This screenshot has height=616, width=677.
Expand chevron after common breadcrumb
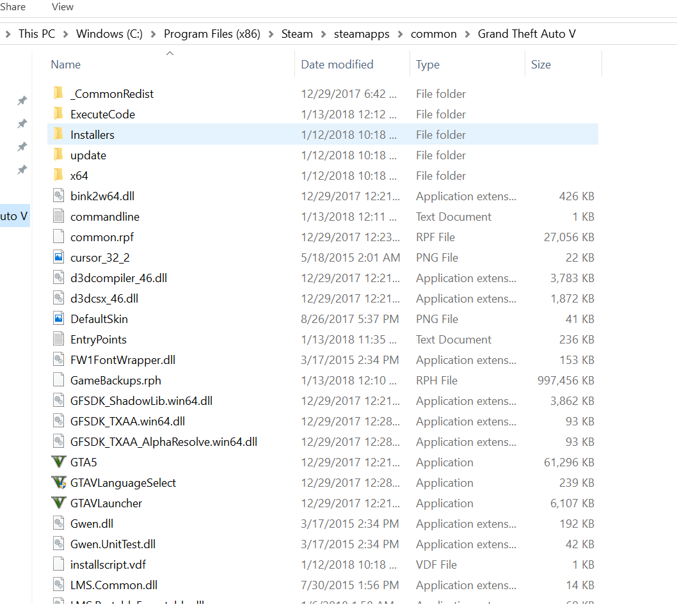pos(467,34)
